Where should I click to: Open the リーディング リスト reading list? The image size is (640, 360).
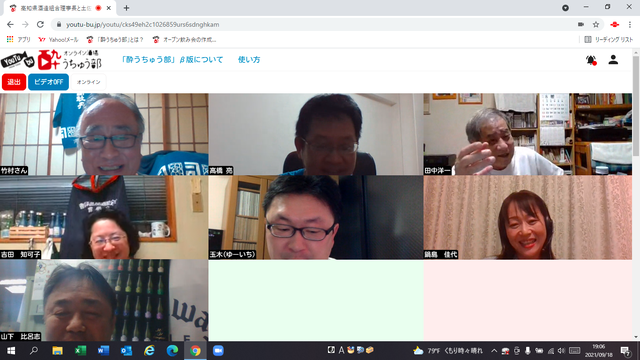[x=609, y=40]
